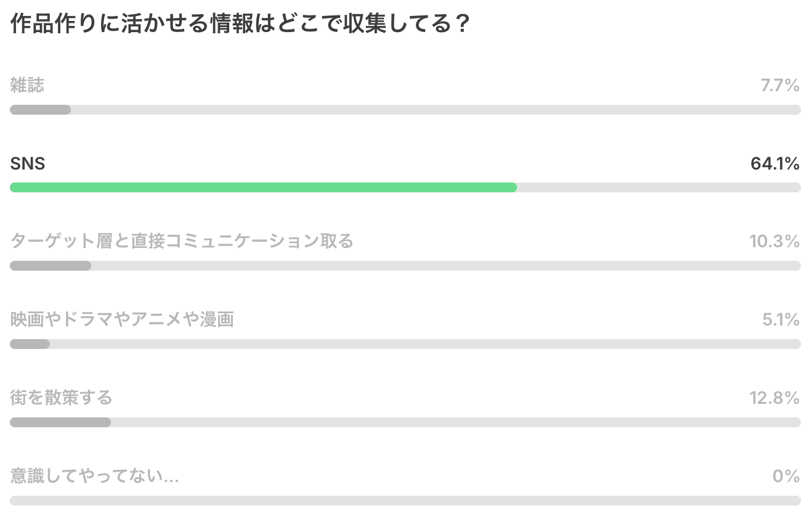This screenshot has height=529, width=812.
Task: Click the 0% result value
Action: tap(786, 476)
